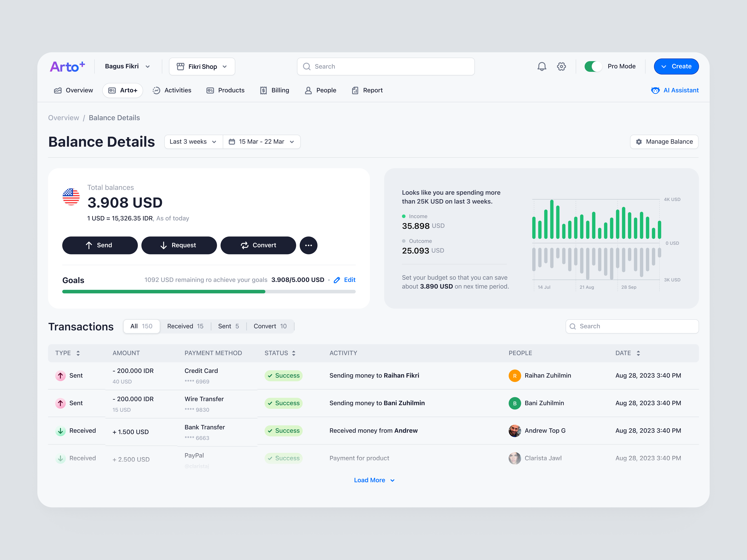Open the Billing navigation item

pos(275,90)
